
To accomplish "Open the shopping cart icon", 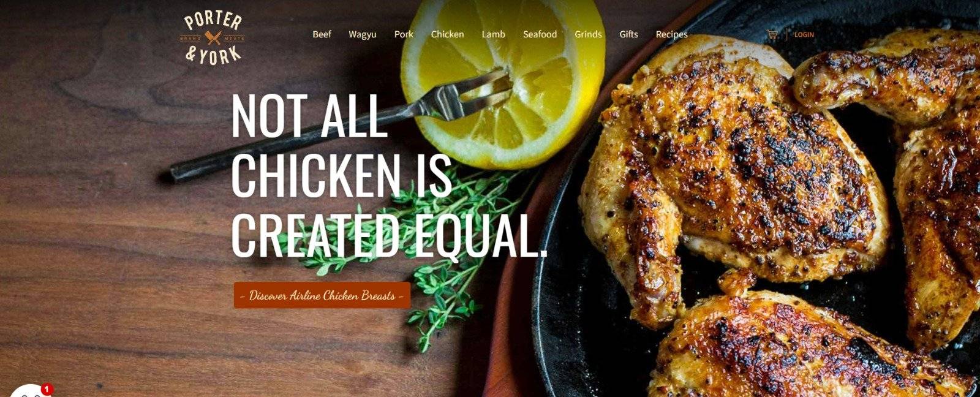I will coord(772,35).
